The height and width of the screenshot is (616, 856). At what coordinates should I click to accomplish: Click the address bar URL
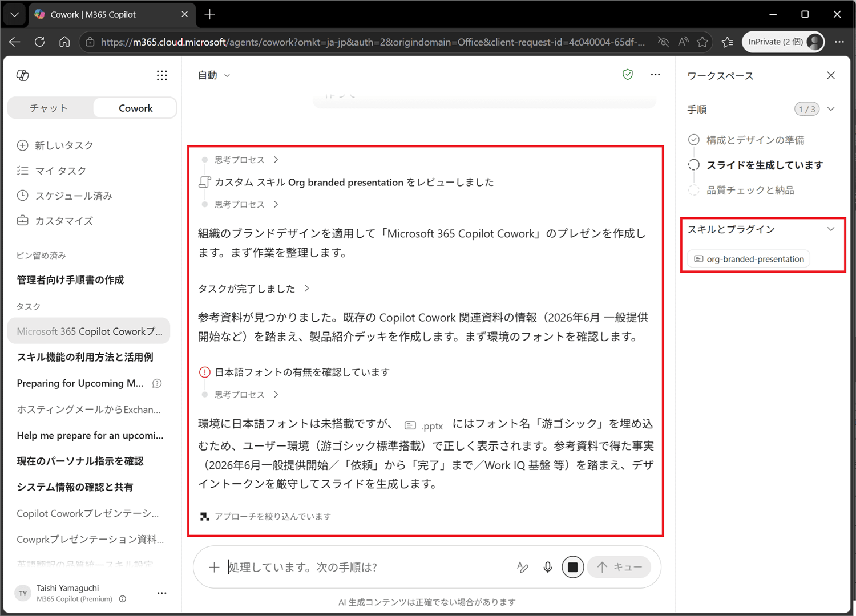click(373, 42)
